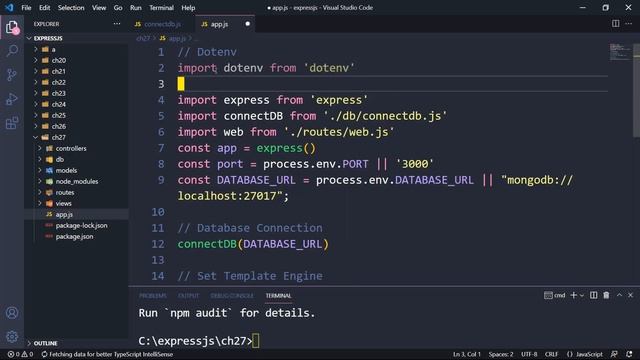Kill terminal with trash icon

pos(606,295)
